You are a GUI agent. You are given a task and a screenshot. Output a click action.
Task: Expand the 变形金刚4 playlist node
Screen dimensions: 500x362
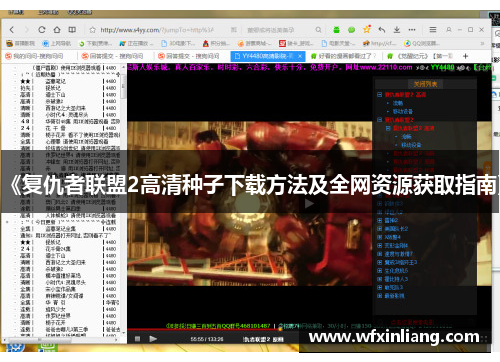pyautogui.click(x=379, y=245)
